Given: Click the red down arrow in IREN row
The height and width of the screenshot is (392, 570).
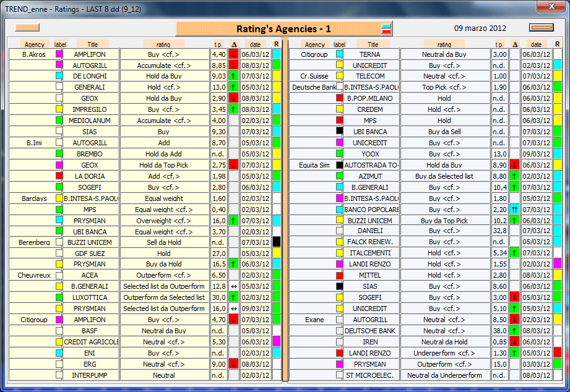Looking at the screenshot, I should tap(514, 342).
